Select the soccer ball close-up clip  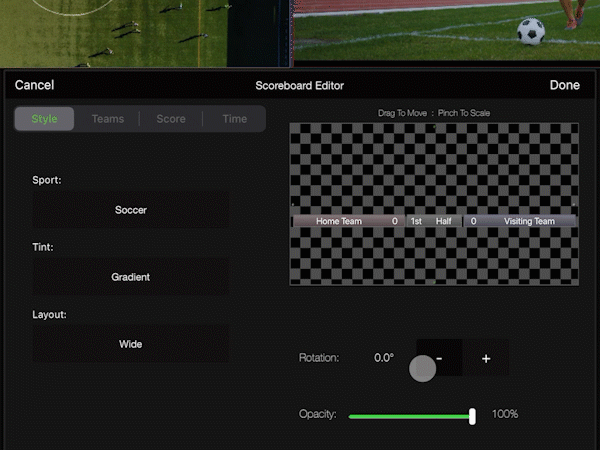(446, 30)
